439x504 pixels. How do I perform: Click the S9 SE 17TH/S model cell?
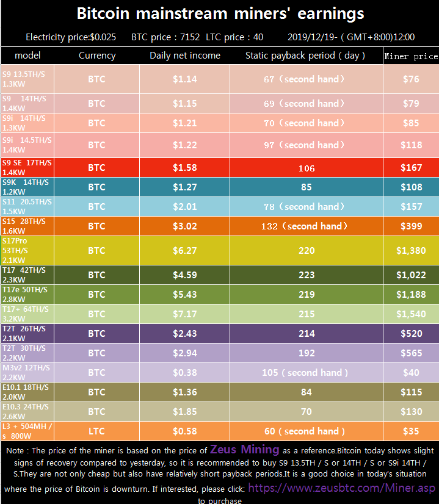click(27, 167)
